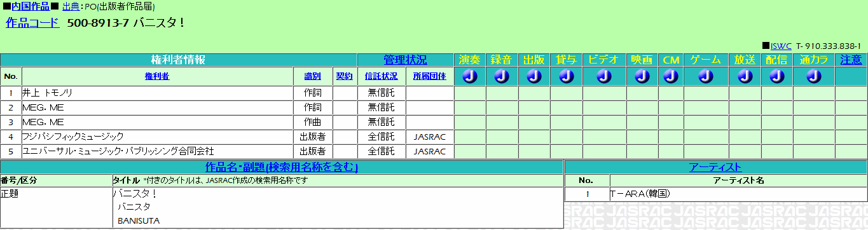Click the J icon under ビデオ column

(604, 76)
